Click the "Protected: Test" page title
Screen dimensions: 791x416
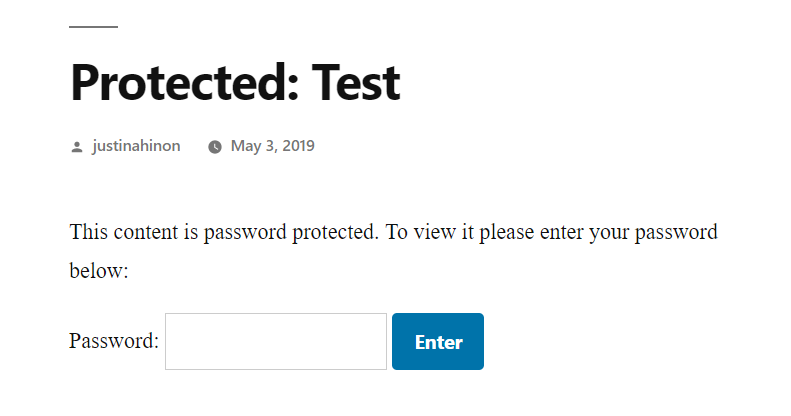235,82
